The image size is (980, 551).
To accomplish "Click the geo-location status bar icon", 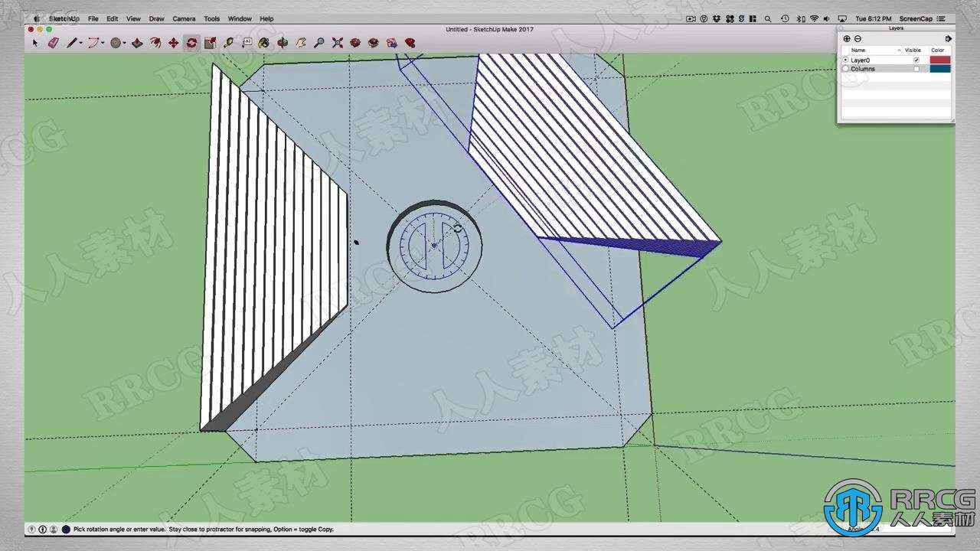I will (32, 529).
